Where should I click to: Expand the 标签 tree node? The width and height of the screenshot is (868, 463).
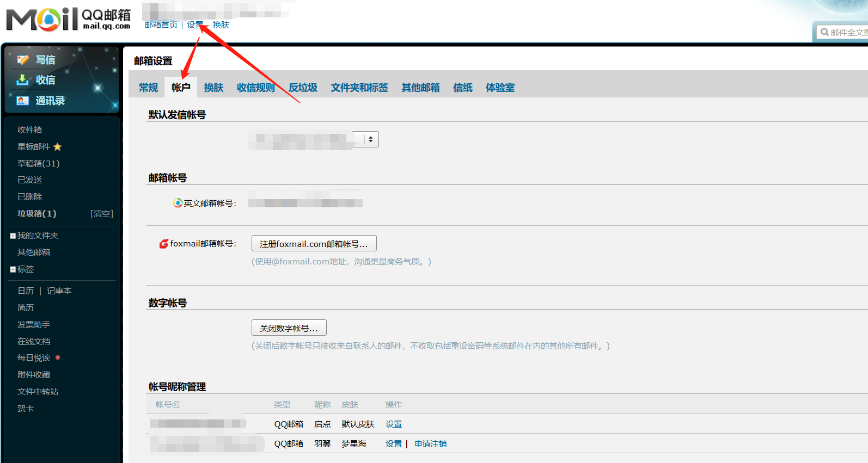(13, 269)
